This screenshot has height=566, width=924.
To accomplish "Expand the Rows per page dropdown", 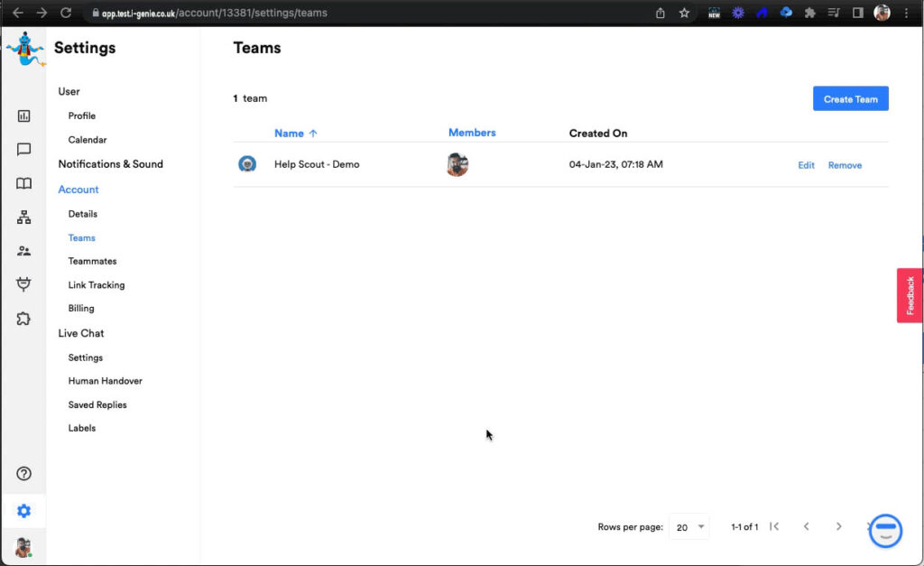I will (691, 527).
